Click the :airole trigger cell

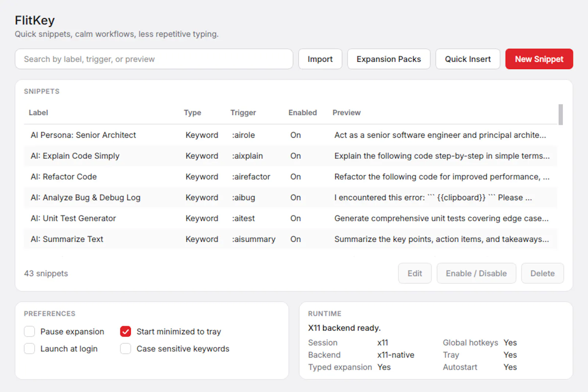243,135
